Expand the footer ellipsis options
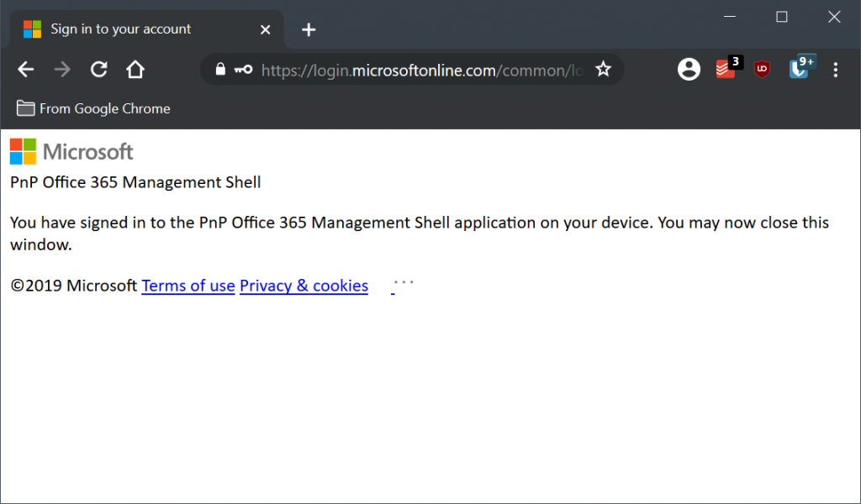The image size is (861, 504). (404, 282)
